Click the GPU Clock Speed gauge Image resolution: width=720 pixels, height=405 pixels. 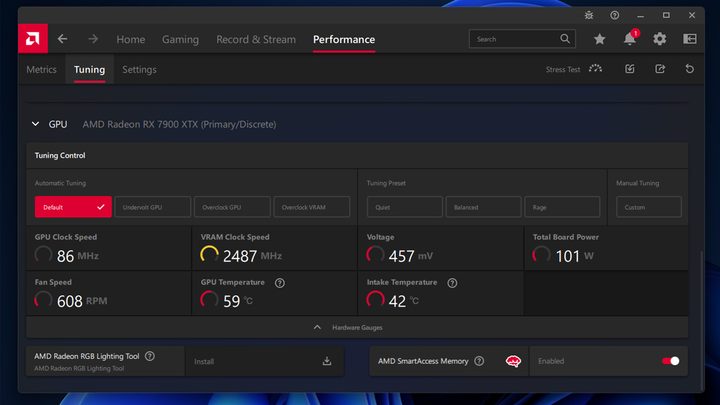tap(43, 255)
